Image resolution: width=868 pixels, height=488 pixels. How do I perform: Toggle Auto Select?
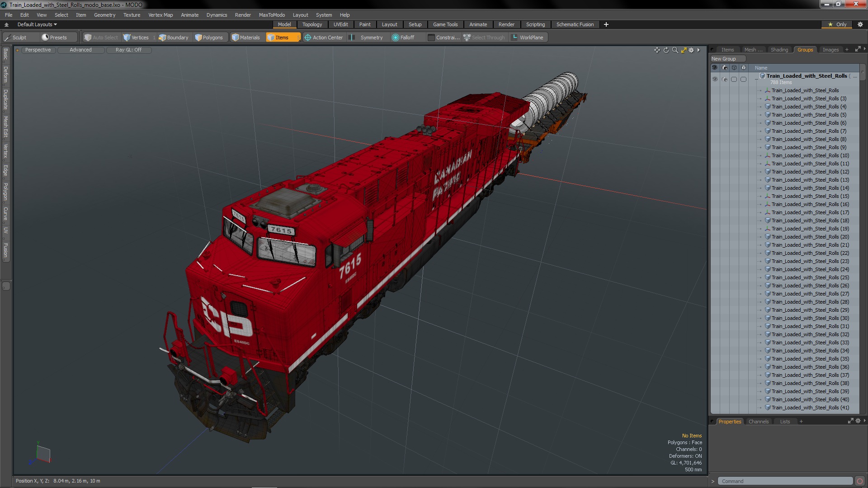coord(101,38)
